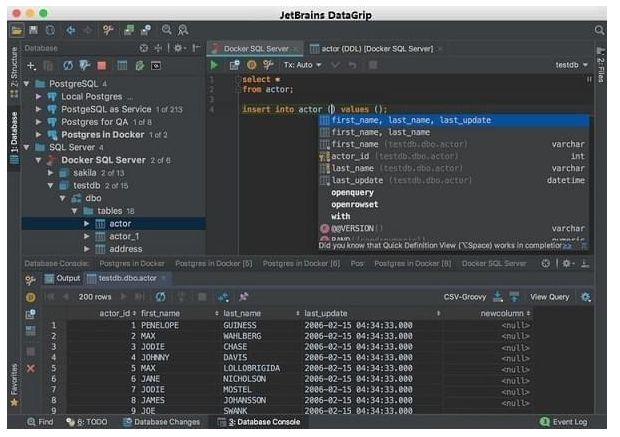Run the query with the green Execute button
Image resolution: width=620 pixels, height=437 pixels.
[213, 64]
